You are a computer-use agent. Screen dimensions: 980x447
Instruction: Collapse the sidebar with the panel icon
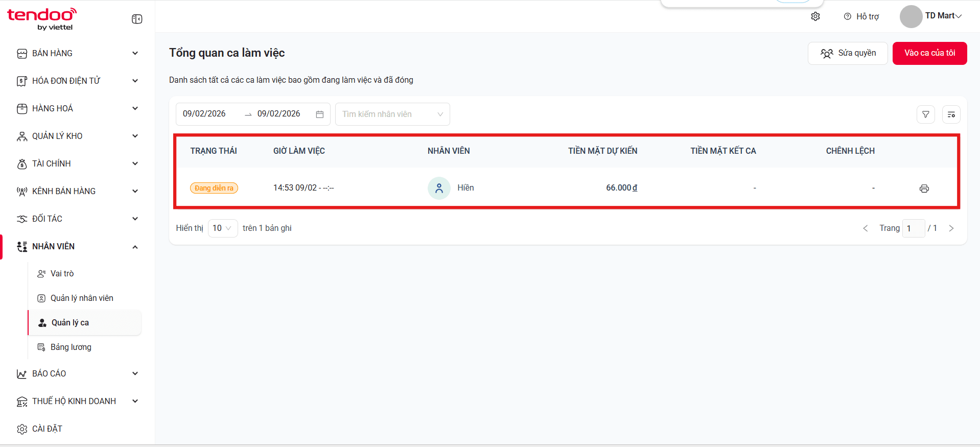(137, 19)
